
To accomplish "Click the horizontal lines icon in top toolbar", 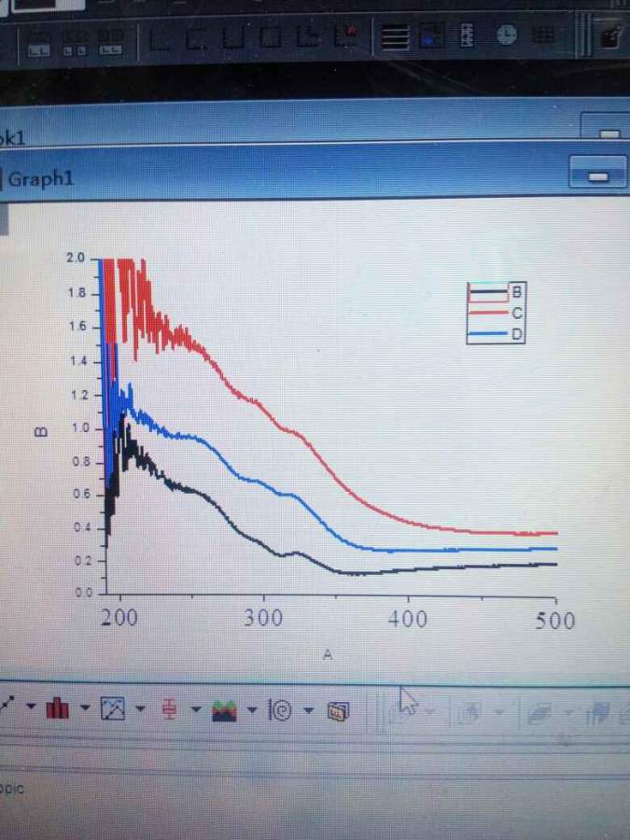I will (396, 37).
